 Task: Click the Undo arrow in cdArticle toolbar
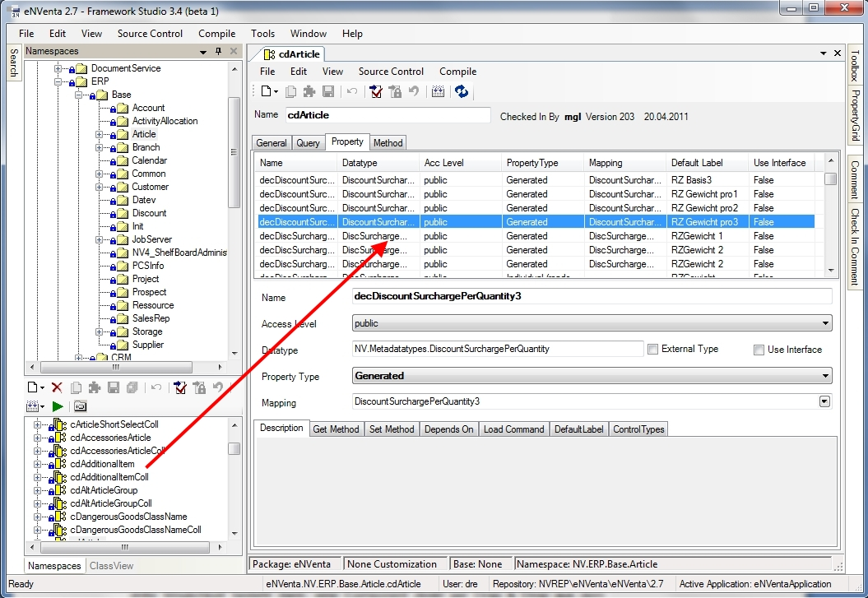click(x=352, y=91)
